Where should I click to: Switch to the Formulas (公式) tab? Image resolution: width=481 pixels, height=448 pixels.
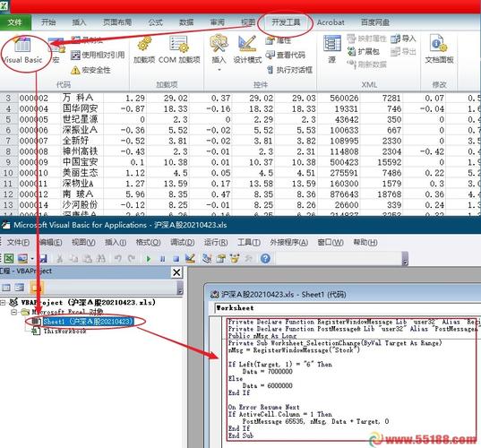pos(156,22)
